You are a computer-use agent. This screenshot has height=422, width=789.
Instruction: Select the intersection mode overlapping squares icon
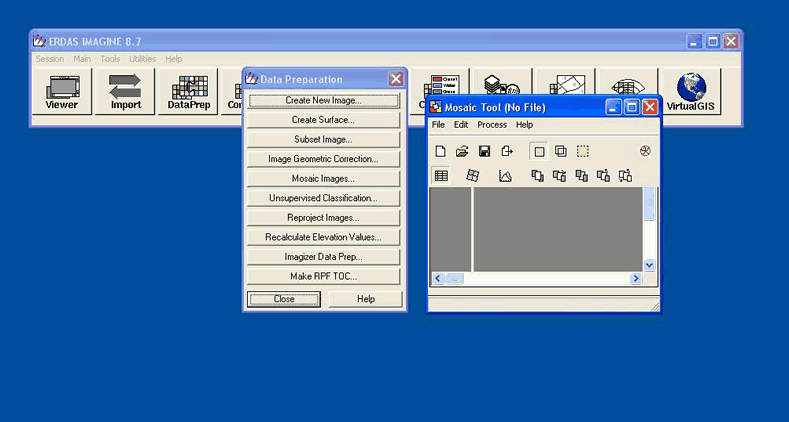(x=561, y=151)
